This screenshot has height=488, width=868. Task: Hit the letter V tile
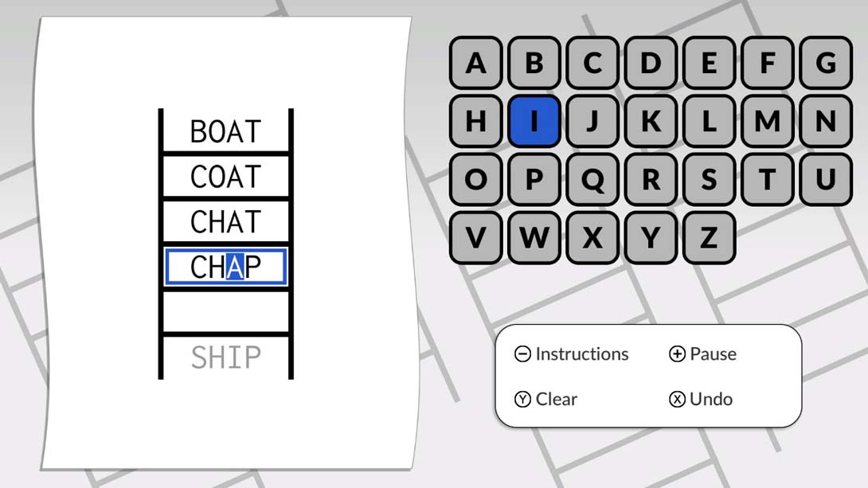(476, 237)
